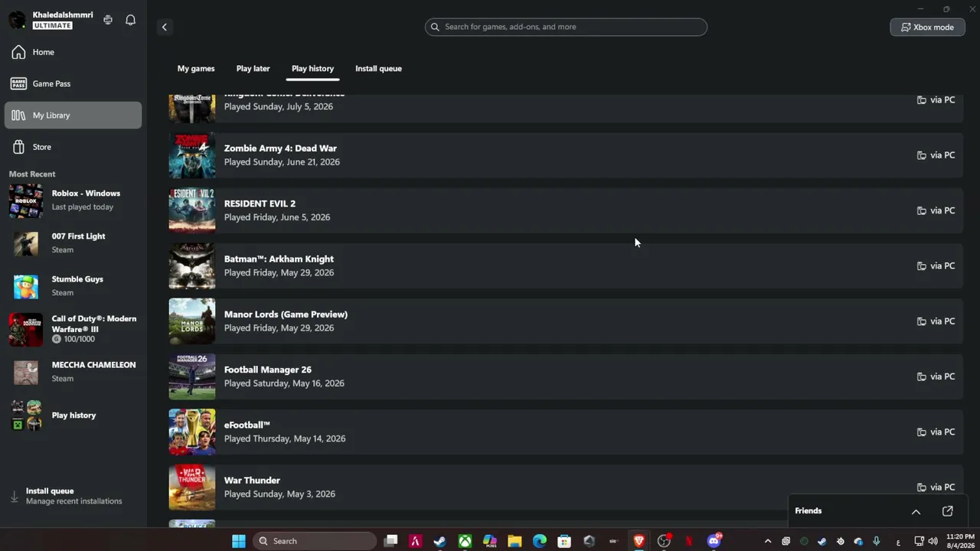
Task: Click the Zombie Army 4: Dead War cover
Action: [192, 155]
